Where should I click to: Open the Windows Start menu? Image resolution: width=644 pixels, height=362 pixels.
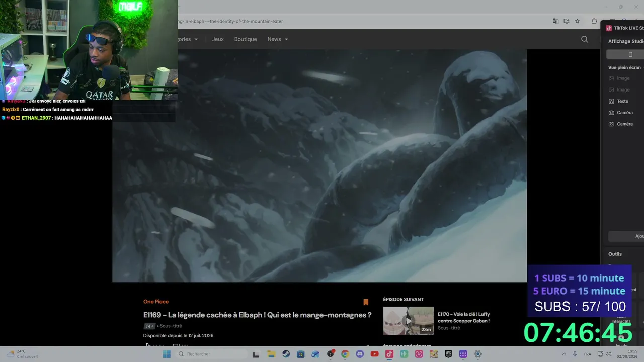(x=167, y=354)
